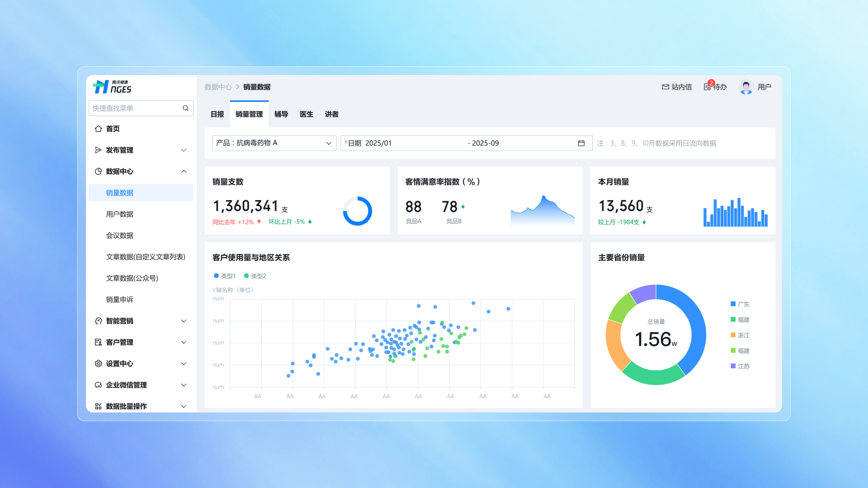Switch to the 辅导 tab
The width and height of the screenshot is (868, 488).
point(281,114)
